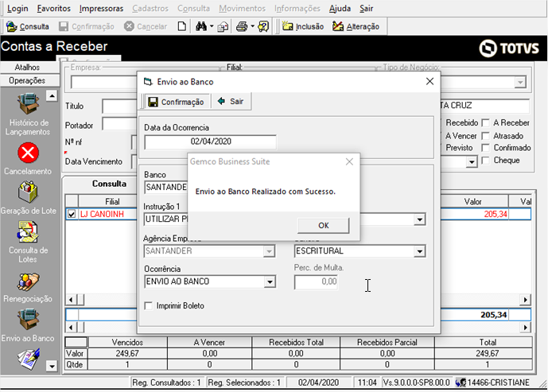
Task: Click the grayed Cancelar toolbar icon
Action: tap(129, 26)
